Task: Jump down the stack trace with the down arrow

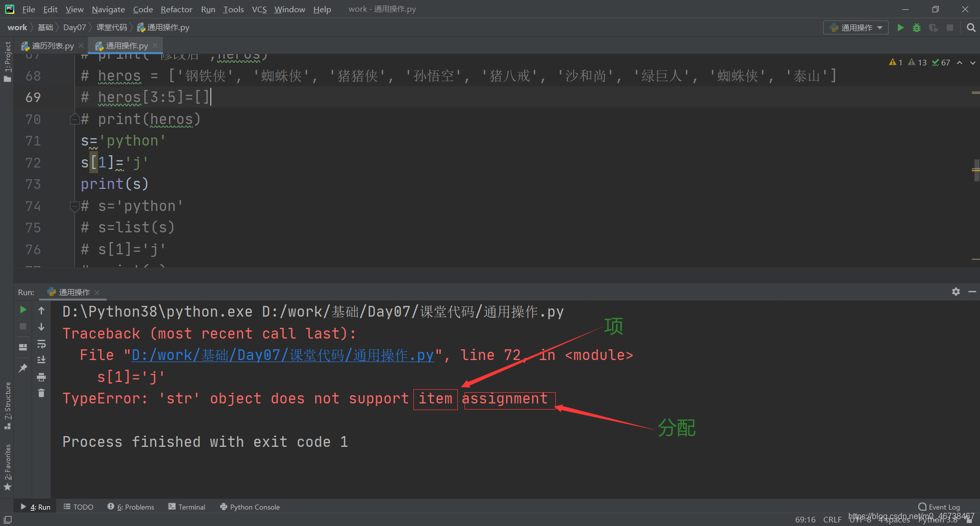Action: 41,326
